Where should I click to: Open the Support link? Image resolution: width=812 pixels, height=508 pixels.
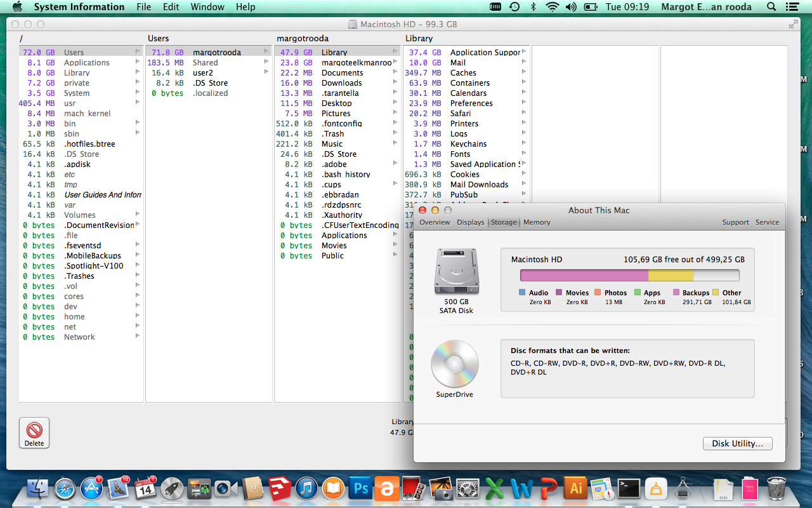pyautogui.click(x=735, y=222)
